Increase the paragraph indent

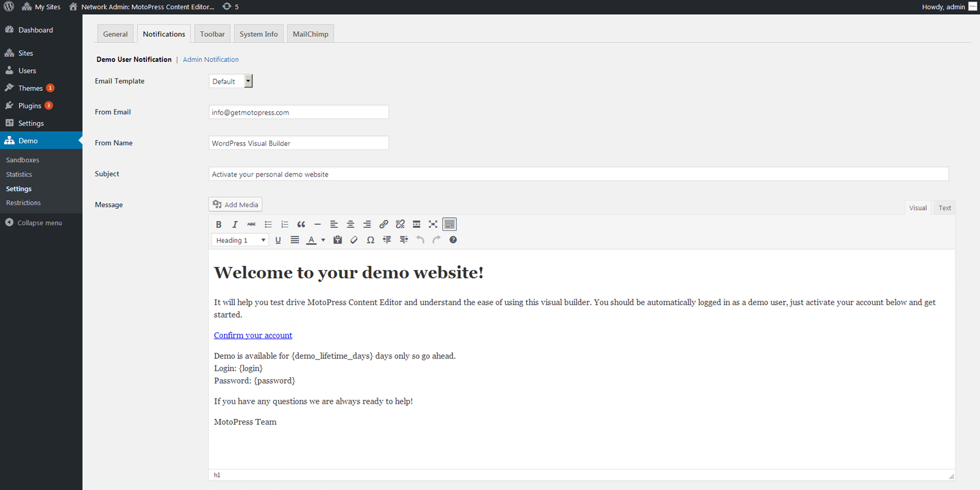click(x=404, y=240)
